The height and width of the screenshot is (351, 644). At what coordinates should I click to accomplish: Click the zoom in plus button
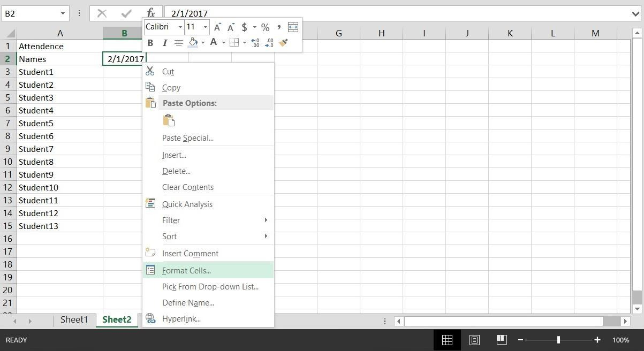tap(597, 340)
